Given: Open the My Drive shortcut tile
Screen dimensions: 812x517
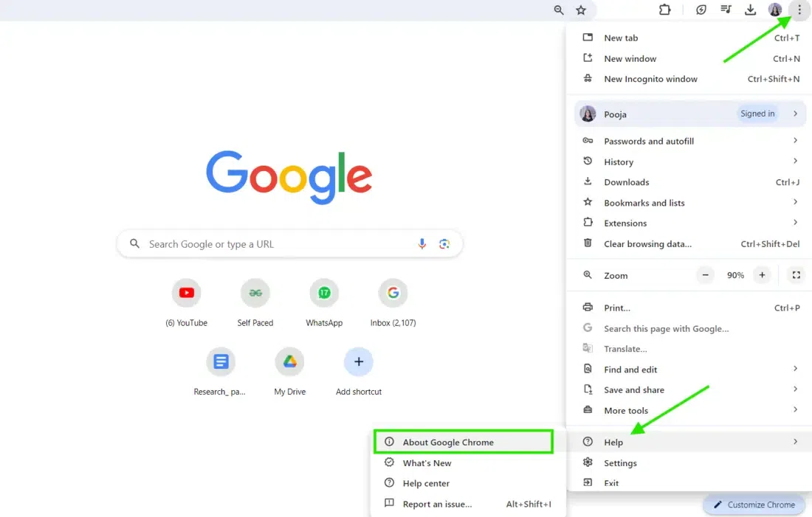Looking at the screenshot, I should pos(289,372).
